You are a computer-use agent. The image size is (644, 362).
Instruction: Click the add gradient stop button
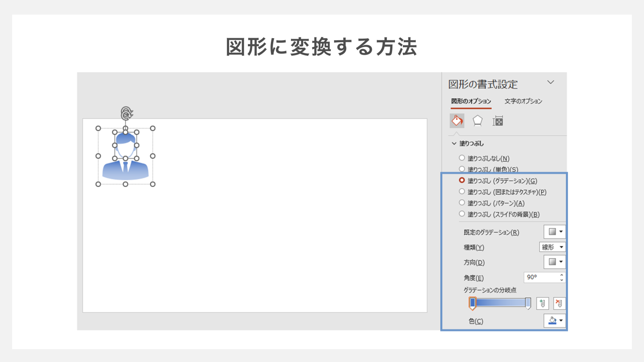point(542,303)
